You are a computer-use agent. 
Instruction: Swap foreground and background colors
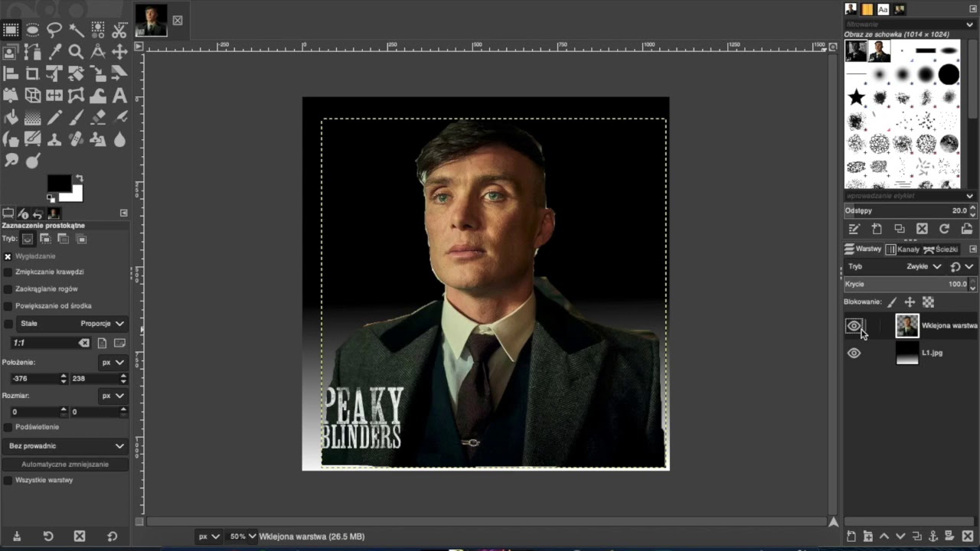[x=78, y=178]
